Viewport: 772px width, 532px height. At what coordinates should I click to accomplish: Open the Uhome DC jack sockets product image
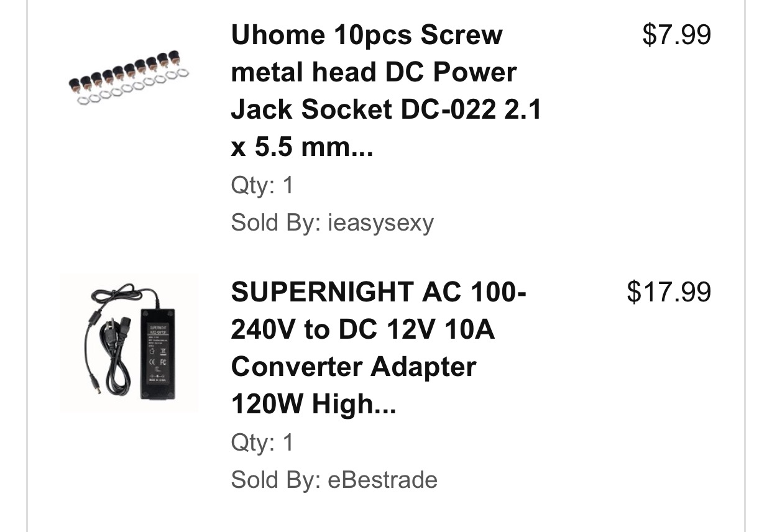[129, 82]
